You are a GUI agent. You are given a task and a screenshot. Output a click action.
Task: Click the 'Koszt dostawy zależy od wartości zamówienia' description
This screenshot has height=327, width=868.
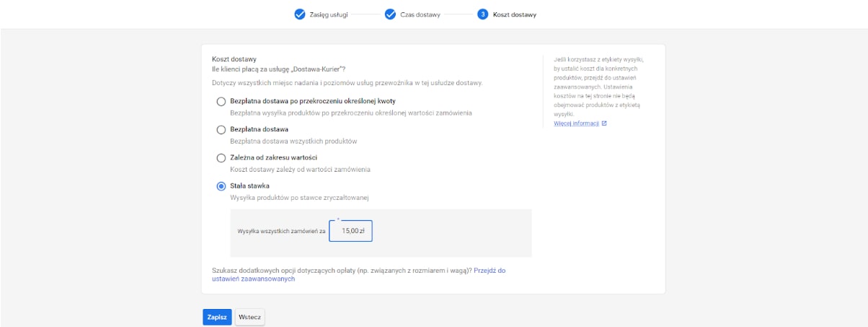point(300,170)
